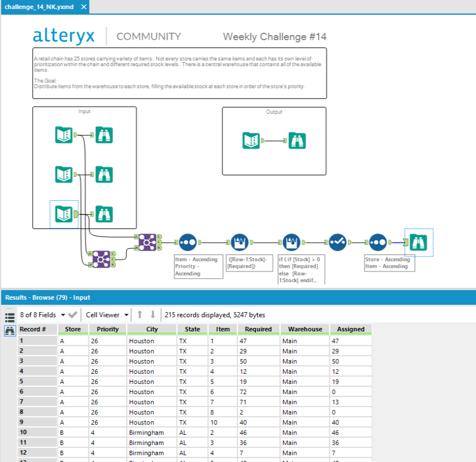Select the Sort tool labeled Item and Priority Ascending
The image size is (476, 462).
pyautogui.click(x=188, y=242)
